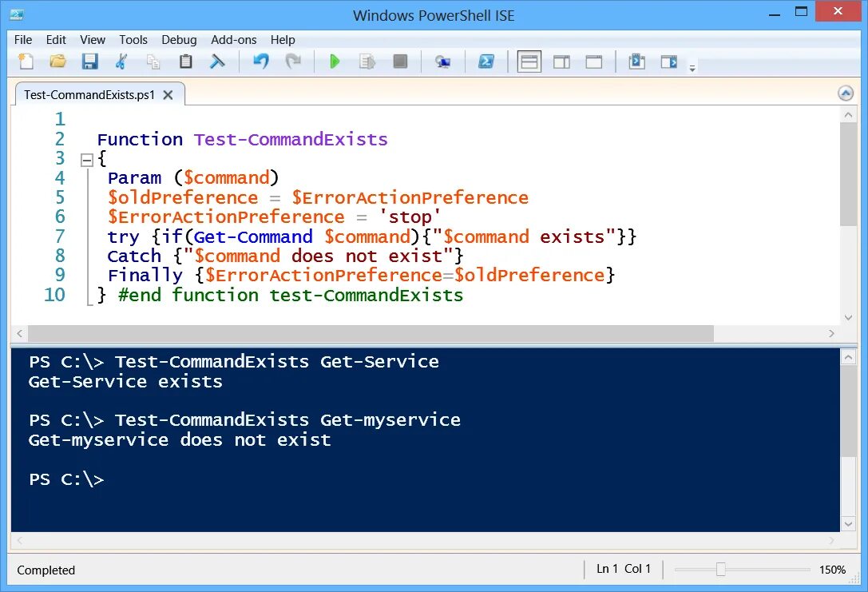The image size is (868, 592).
Task: Show the Command window icon
Action: pyautogui.click(x=636, y=61)
